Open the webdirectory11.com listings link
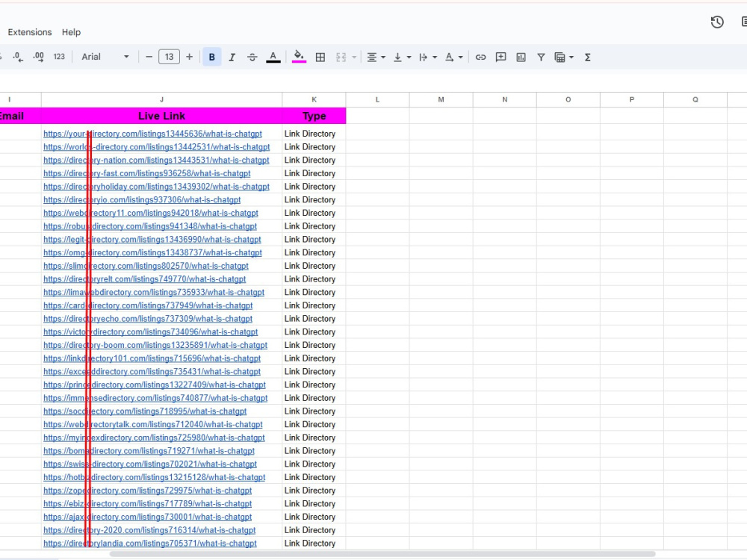The height and width of the screenshot is (560, 747). [x=151, y=213]
